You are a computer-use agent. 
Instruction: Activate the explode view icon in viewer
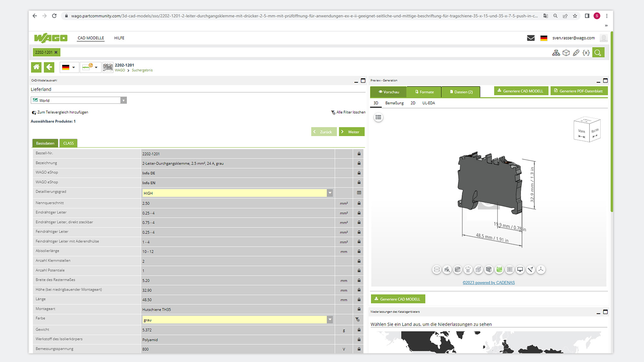pos(447,270)
